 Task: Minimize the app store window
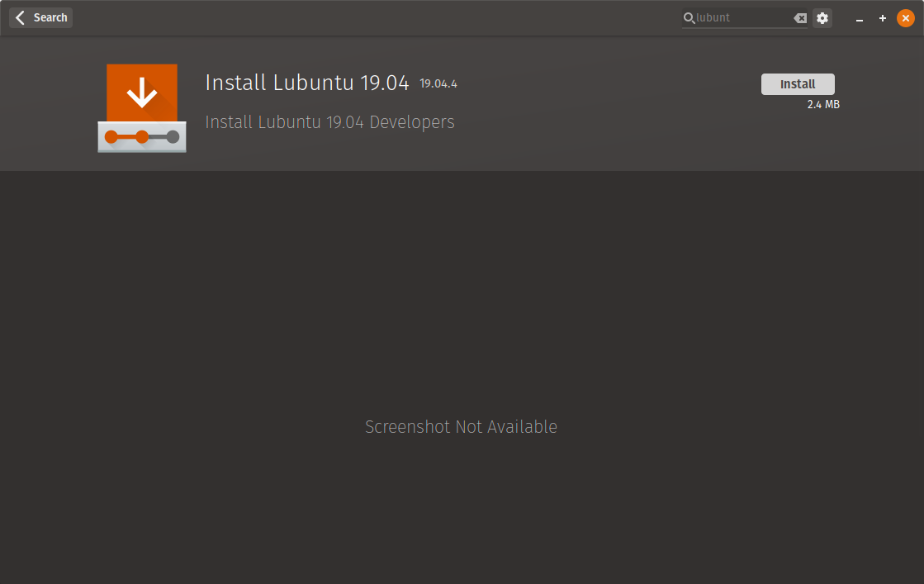(859, 19)
